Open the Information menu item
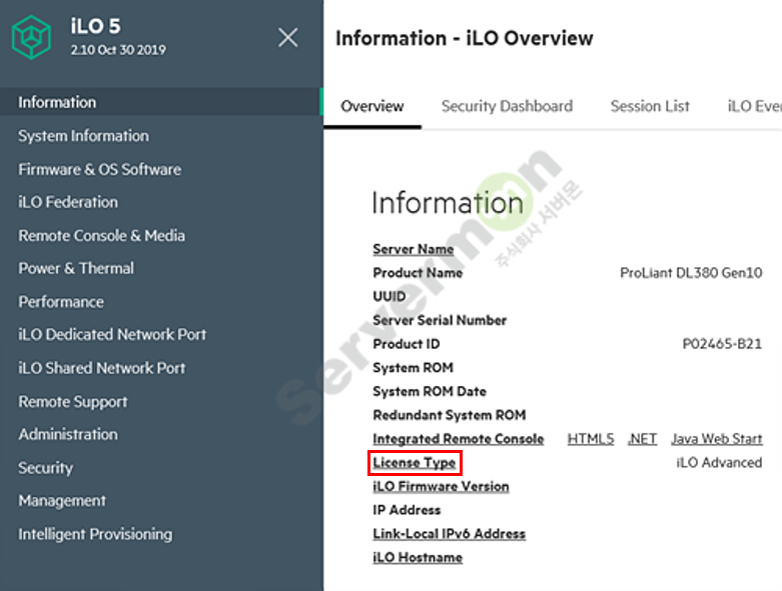This screenshot has width=782, height=591. tap(161, 102)
